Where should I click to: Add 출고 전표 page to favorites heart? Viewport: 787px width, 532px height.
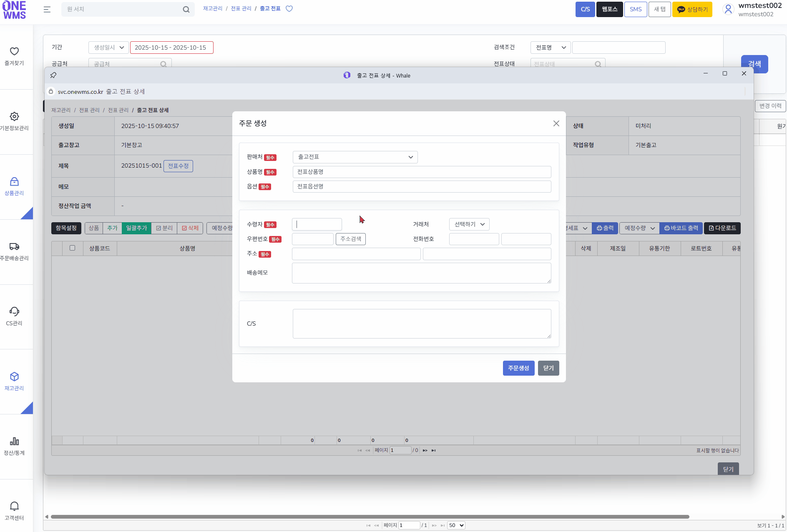[x=289, y=8]
